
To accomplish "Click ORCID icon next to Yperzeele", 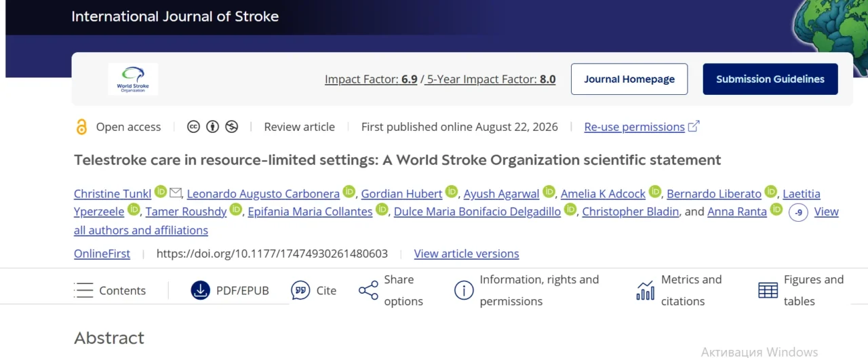I will pyautogui.click(x=134, y=210).
